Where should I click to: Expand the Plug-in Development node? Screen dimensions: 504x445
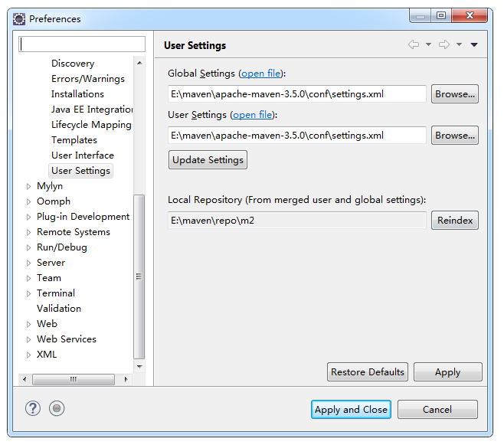(28, 218)
